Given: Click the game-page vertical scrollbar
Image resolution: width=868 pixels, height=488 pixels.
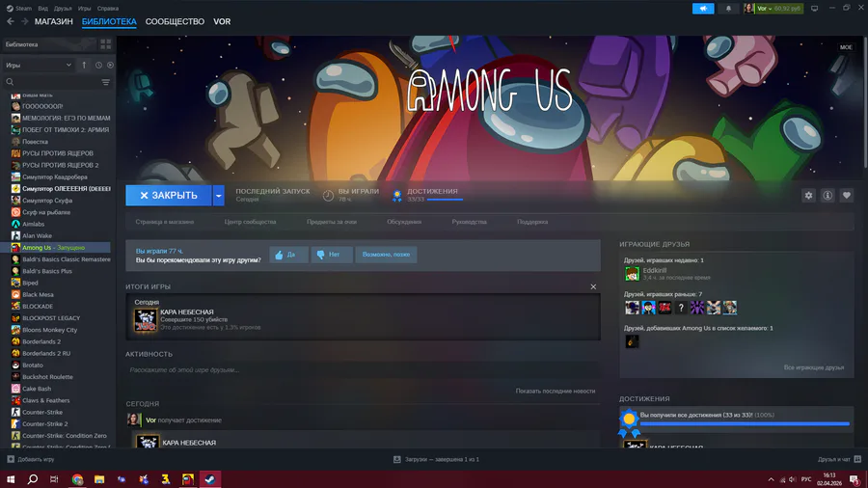Looking at the screenshot, I should coord(865,102).
